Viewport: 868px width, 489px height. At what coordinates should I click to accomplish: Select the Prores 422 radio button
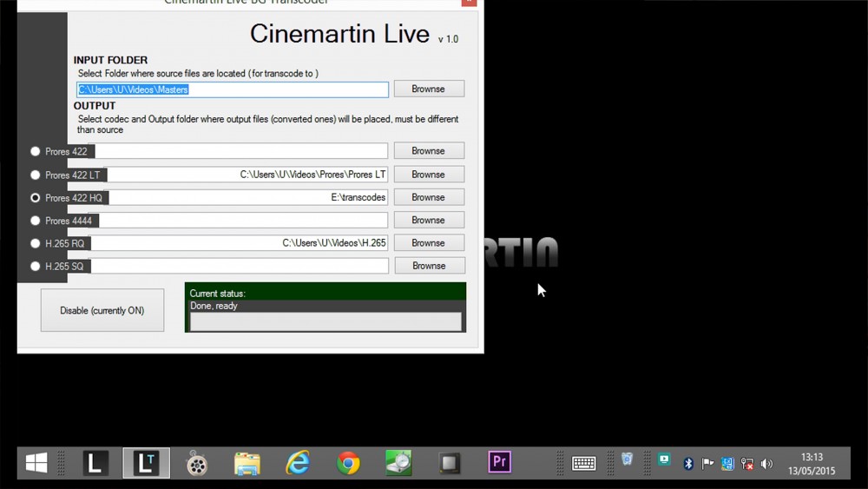point(36,151)
